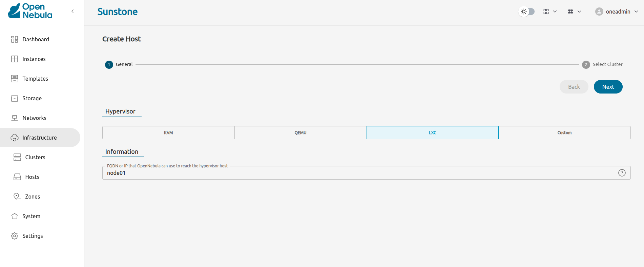
Task: Click the Sunstone title
Action: click(x=118, y=12)
